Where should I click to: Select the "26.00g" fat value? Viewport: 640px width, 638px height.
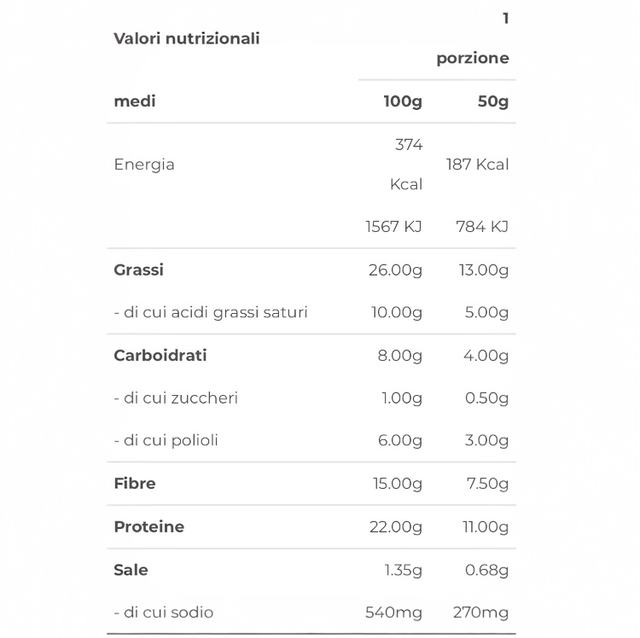(396, 270)
